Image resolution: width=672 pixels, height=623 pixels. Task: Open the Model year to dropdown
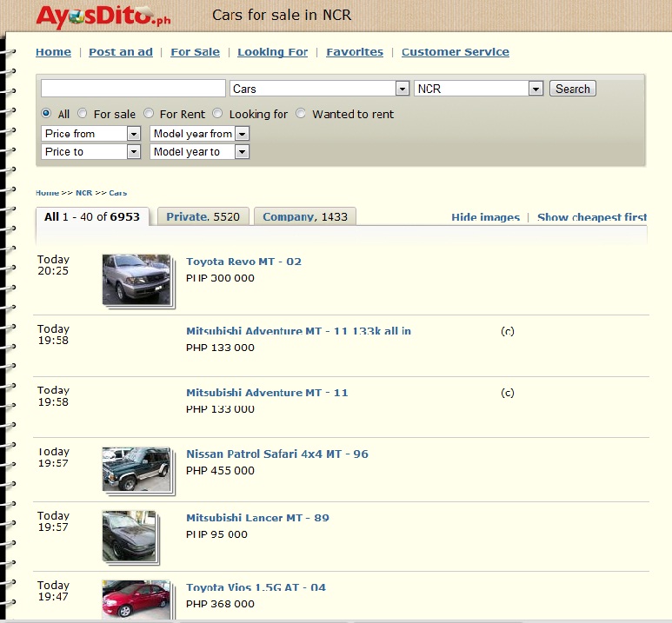[x=199, y=152]
